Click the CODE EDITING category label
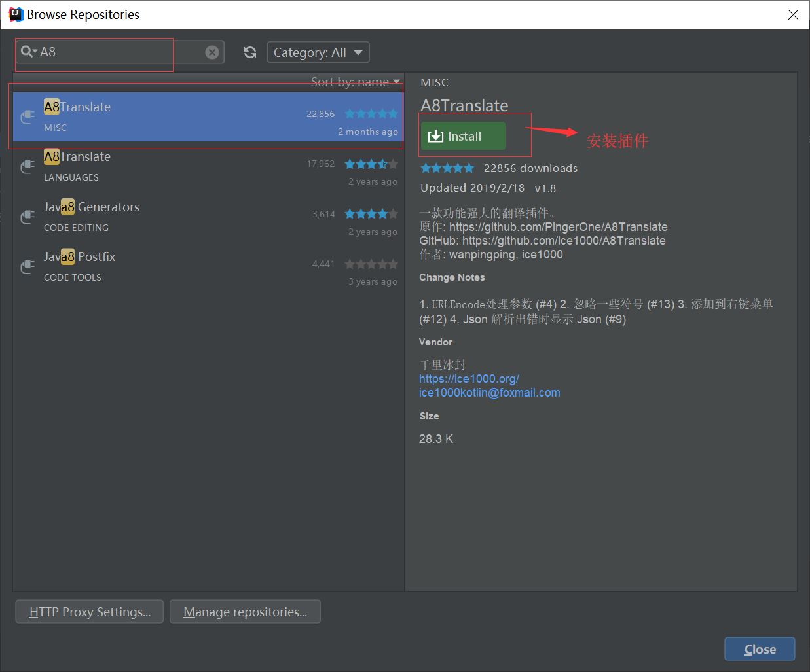Viewport: 810px width, 672px height. tap(76, 228)
